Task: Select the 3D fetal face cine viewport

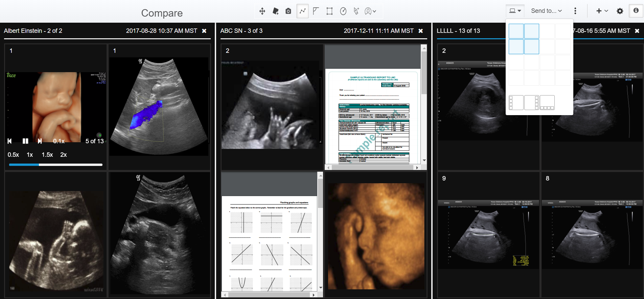Action: [x=56, y=107]
